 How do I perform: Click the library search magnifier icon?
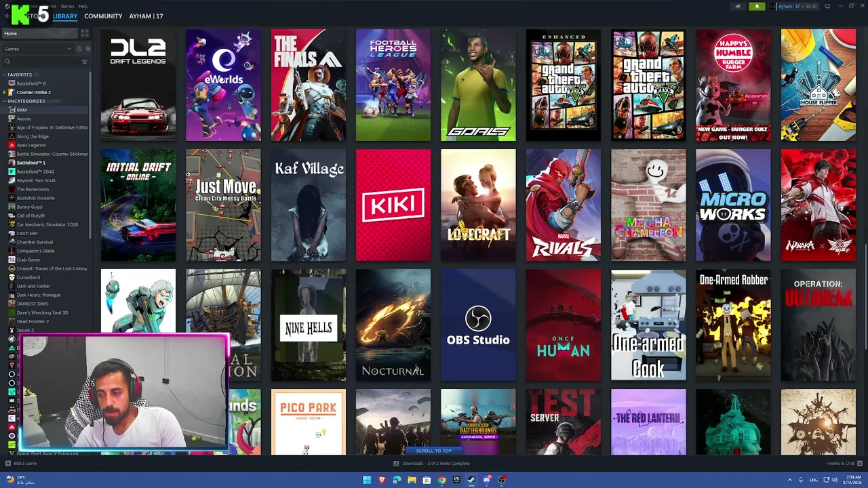tap(7, 62)
